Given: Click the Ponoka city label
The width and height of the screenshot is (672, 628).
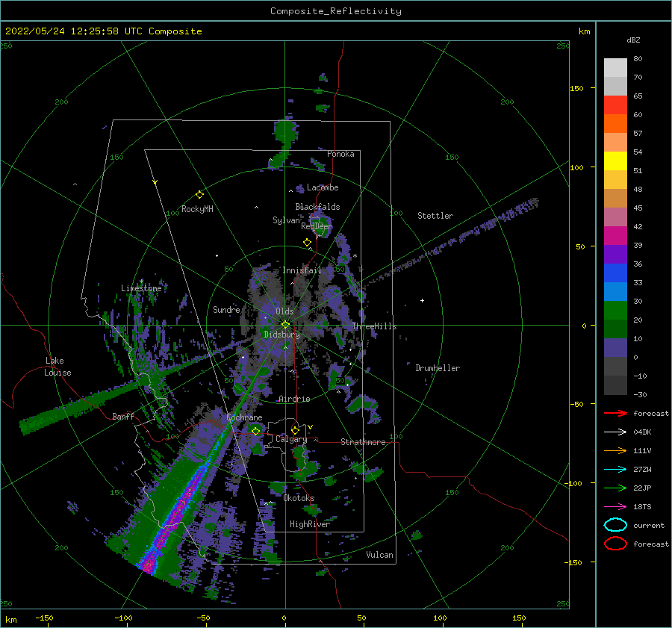Looking at the screenshot, I should tap(340, 154).
